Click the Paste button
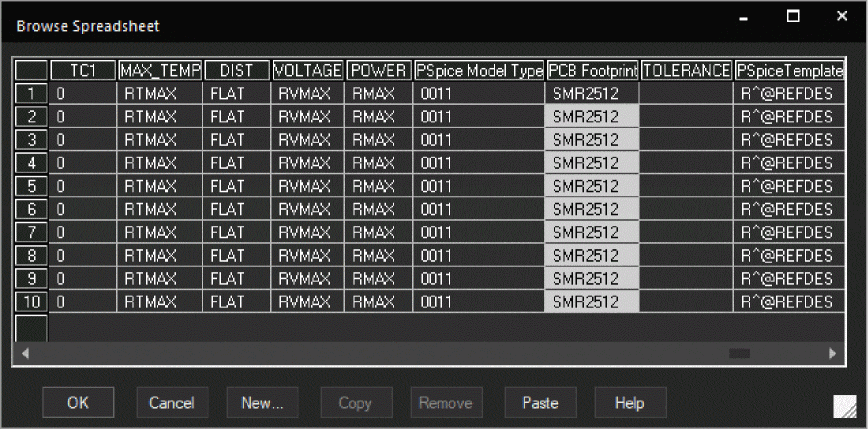This screenshot has height=429, width=868. pos(540,402)
